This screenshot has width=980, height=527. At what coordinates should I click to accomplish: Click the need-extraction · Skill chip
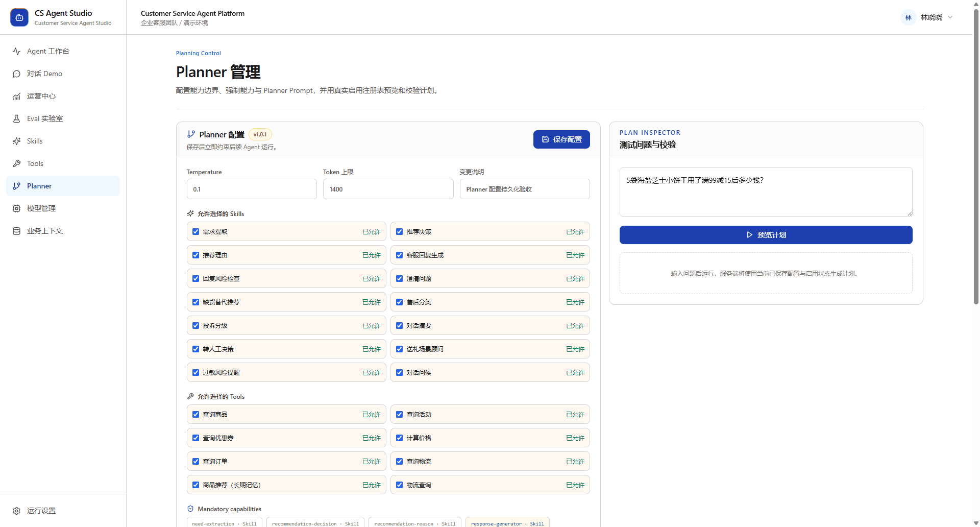coord(225,523)
